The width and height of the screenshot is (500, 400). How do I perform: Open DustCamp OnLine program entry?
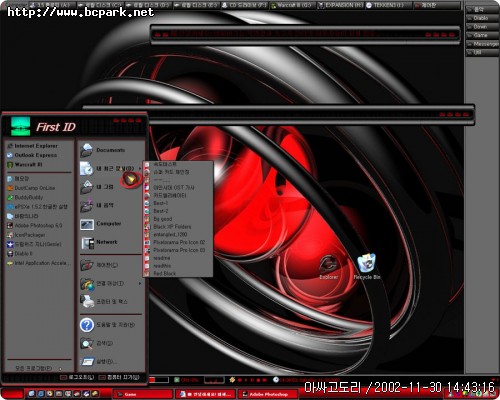tap(31, 188)
